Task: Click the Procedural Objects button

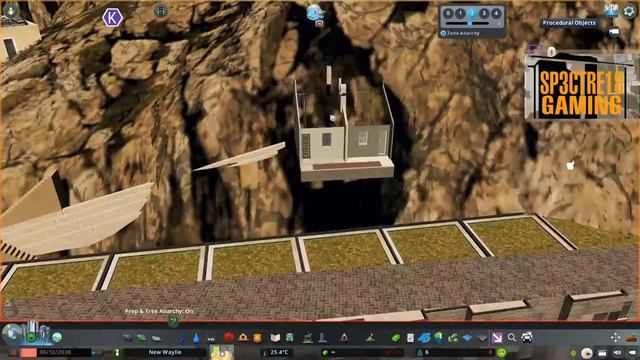Action: pyautogui.click(x=569, y=23)
